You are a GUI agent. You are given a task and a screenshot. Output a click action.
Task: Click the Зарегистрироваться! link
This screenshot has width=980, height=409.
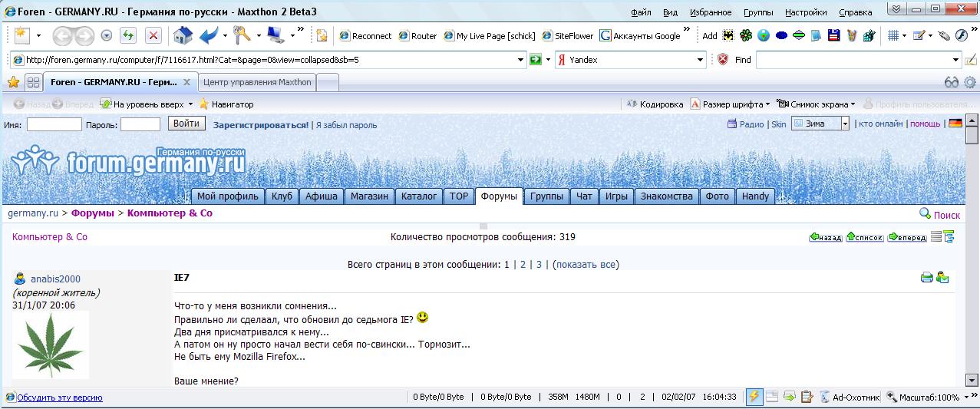coord(261,124)
